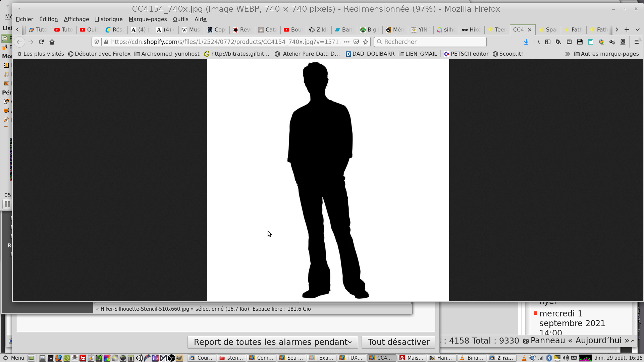Image resolution: width=644 pixels, height=362 pixels.
Task: Expand list all tabs dropdown arrow
Action: (638, 29)
